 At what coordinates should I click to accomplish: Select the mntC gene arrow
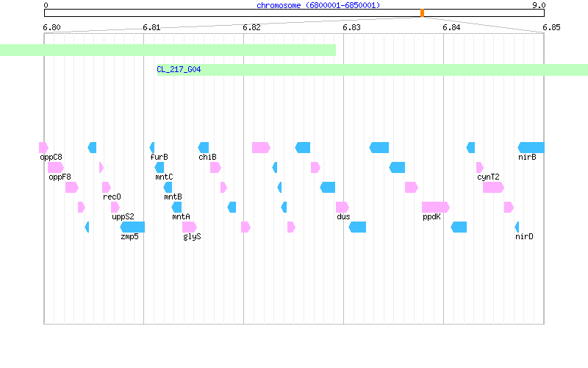pos(159,168)
